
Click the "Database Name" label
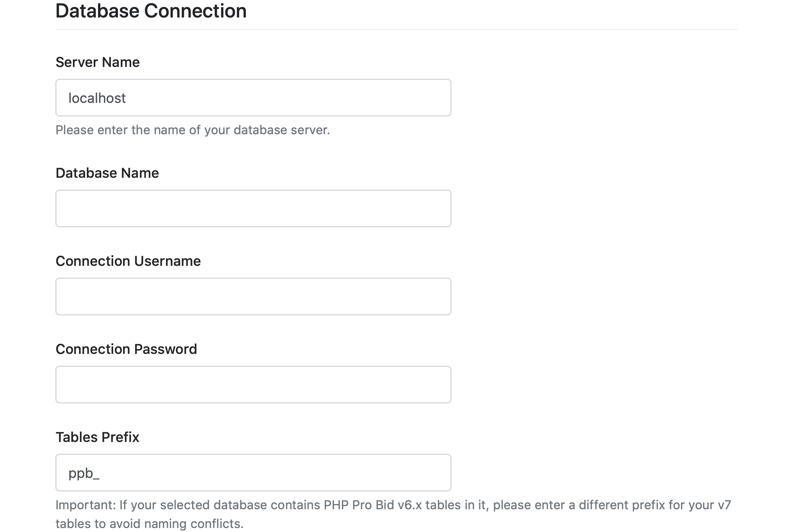point(107,173)
